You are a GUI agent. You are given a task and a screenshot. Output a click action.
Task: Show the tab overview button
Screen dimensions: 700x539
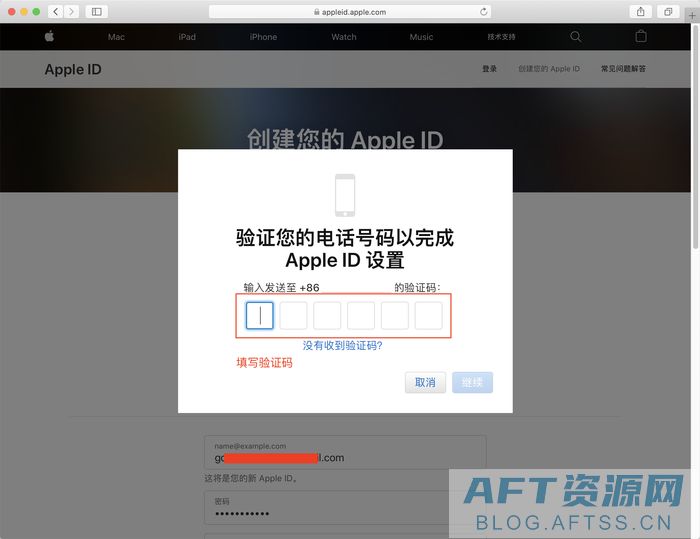pyautogui.click(x=668, y=11)
